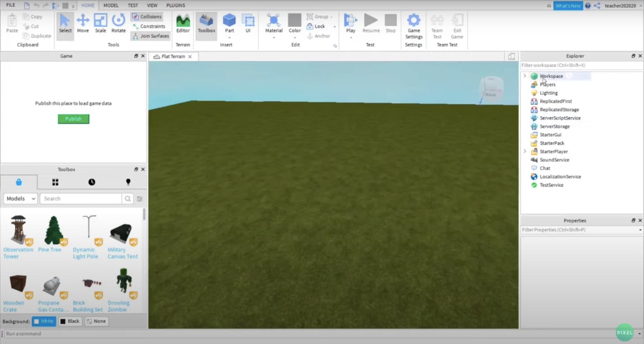Open Toolbox Marketplace tab
This screenshot has width=644, height=344.
(x=19, y=182)
